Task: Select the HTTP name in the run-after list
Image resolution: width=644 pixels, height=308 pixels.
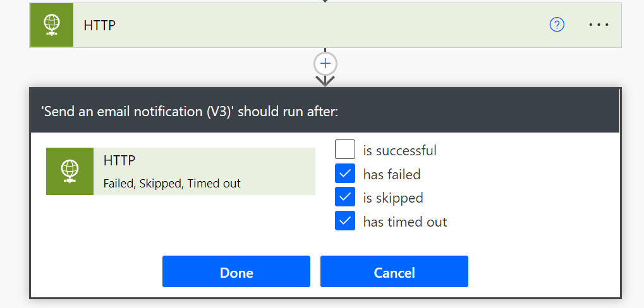Action: point(119,161)
